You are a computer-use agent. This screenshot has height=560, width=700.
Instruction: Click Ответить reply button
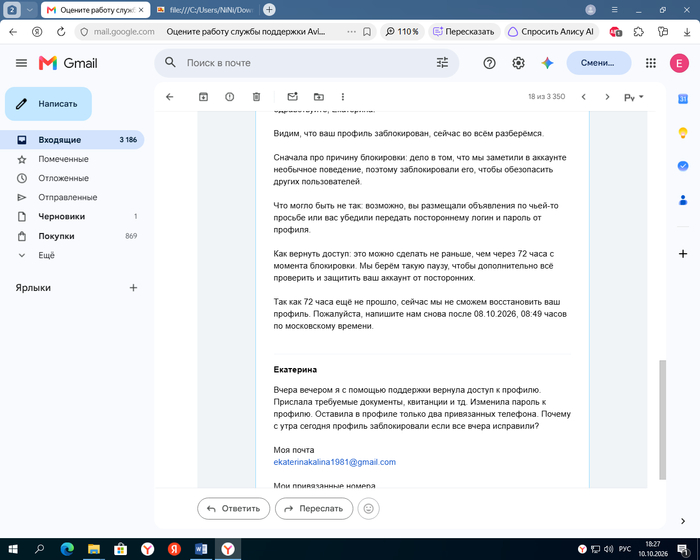pyautogui.click(x=233, y=508)
